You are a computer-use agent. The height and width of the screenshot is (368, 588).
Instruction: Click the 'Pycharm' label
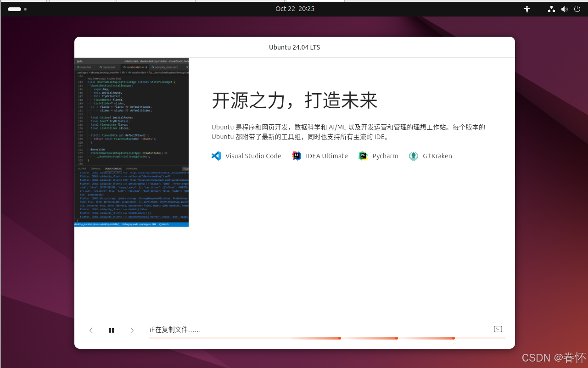tap(385, 156)
